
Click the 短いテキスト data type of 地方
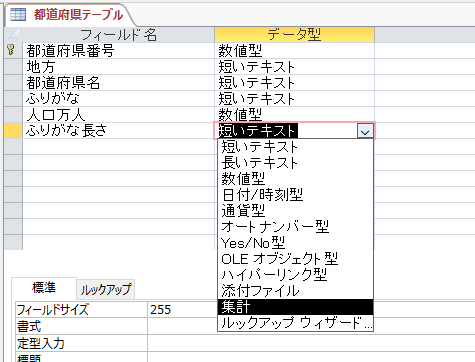[294, 66]
